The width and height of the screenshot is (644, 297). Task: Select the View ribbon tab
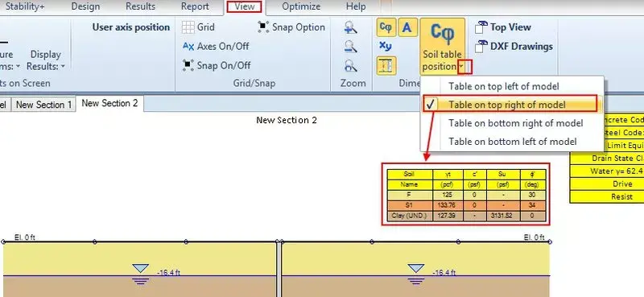(x=245, y=6)
